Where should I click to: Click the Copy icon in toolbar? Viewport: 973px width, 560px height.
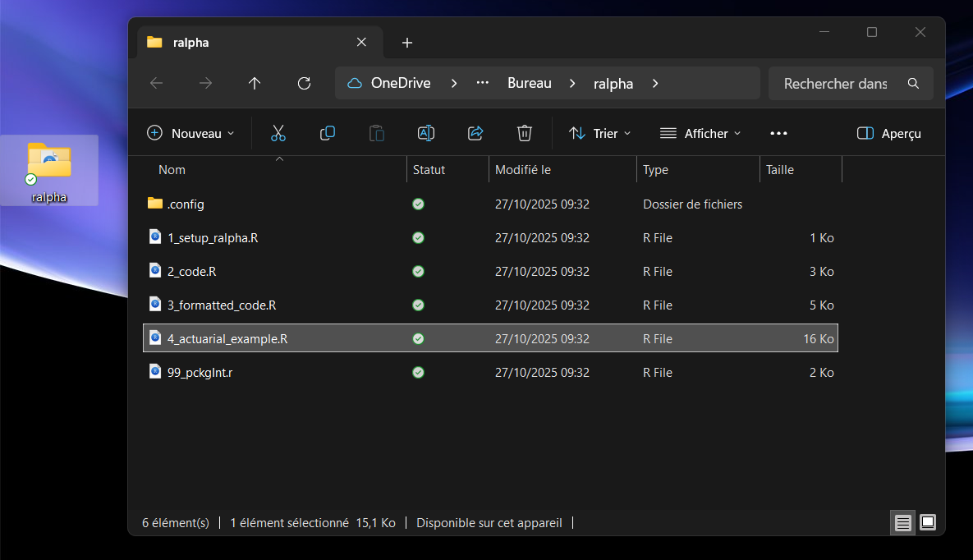pos(327,134)
